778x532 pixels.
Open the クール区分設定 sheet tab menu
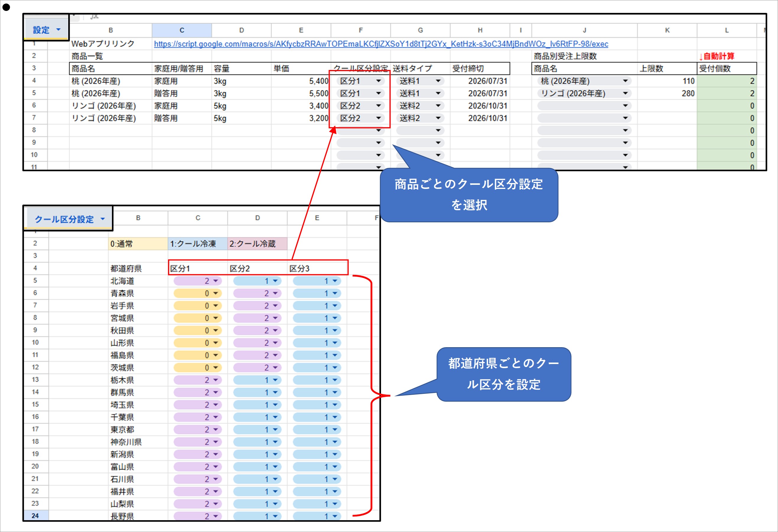[x=102, y=219]
